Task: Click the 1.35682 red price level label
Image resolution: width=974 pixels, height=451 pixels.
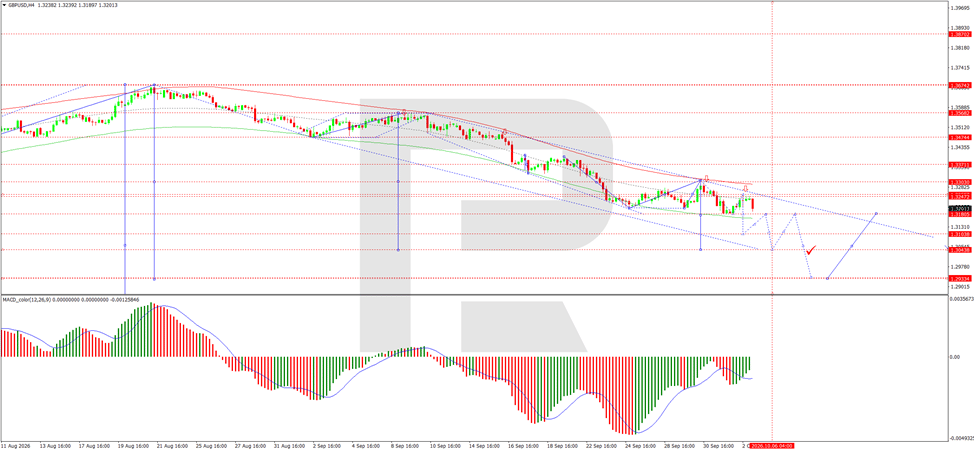Action: tap(960, 113)
